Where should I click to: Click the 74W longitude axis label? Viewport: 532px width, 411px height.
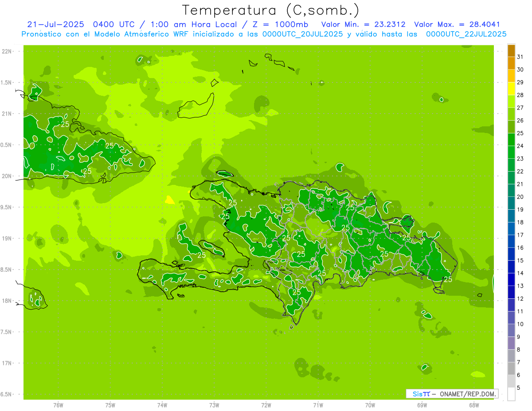coord(162,405)
